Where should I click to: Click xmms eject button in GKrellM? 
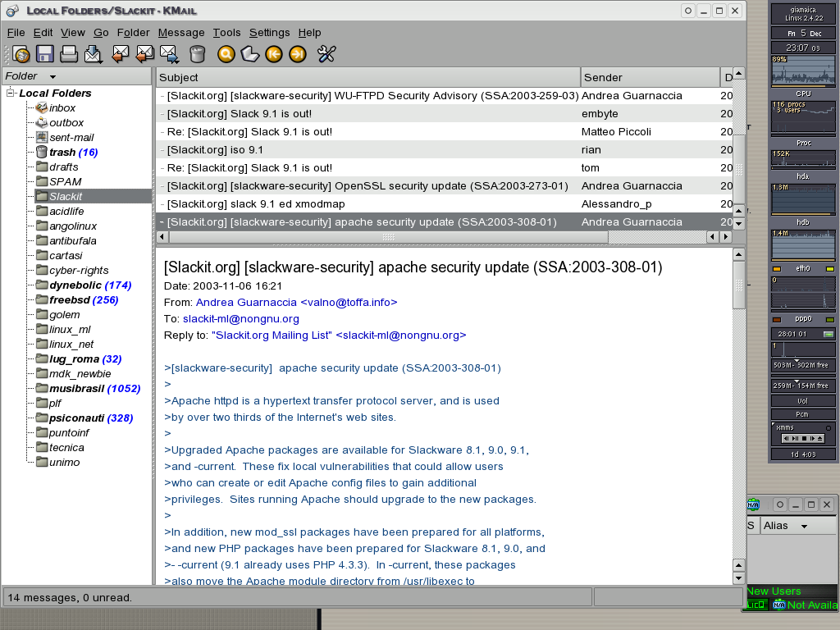click(819, 438)
